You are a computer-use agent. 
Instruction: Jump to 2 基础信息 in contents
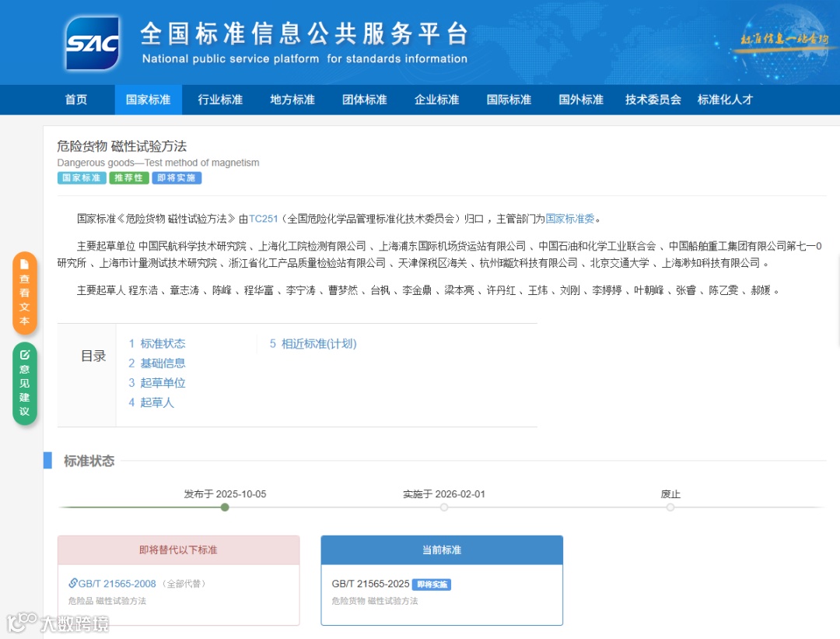pyautogui.click(x=157, y=363)
